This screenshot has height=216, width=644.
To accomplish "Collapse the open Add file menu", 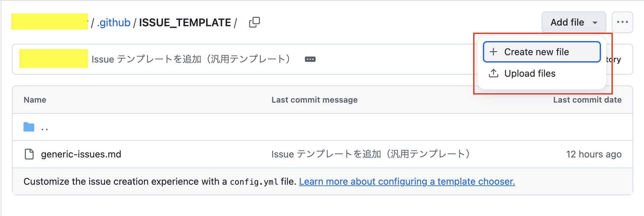I will (x=573, y=22).
